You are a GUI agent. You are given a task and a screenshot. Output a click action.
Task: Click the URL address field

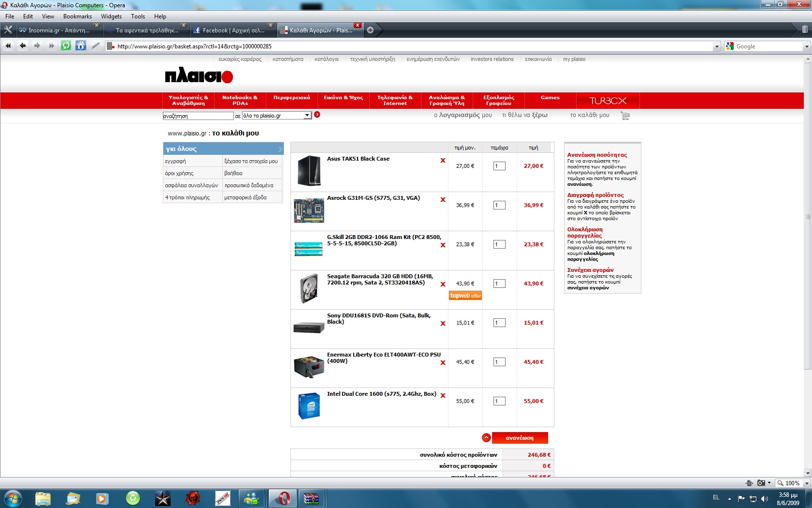(x=413, y=46)
